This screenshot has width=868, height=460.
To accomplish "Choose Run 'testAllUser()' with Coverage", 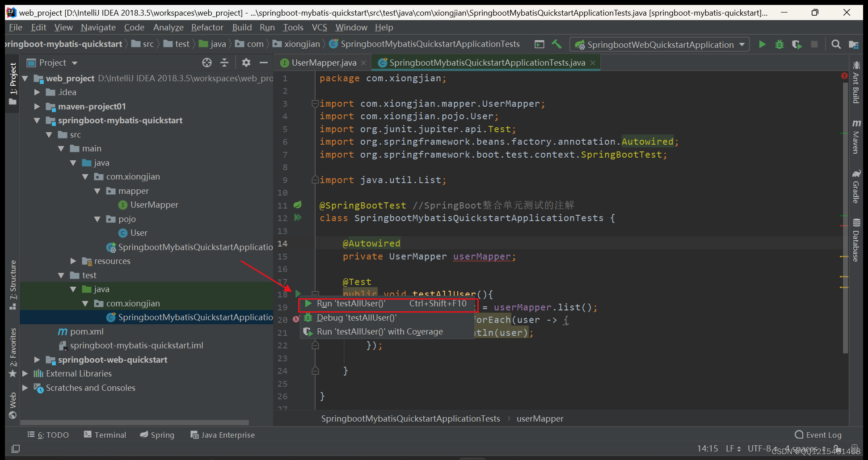I will coord(387,331).
